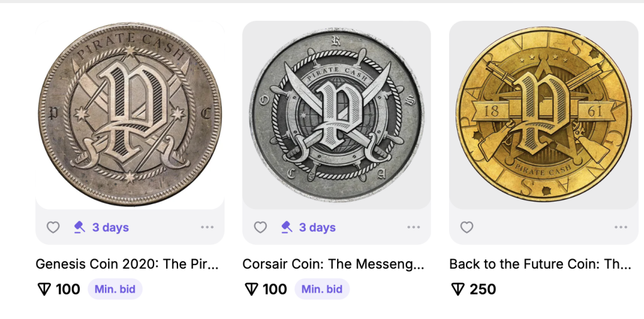The height and width of the screenshot is (319, 644).
Task: Click the auction gavel icon on Genesis Coin
Action: (x=79, y=227)
